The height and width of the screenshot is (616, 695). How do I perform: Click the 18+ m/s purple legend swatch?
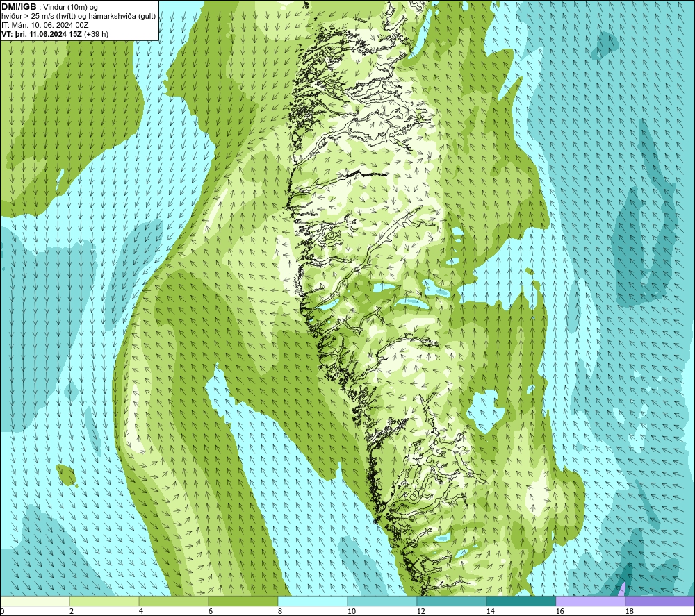(x=660, y=601)
